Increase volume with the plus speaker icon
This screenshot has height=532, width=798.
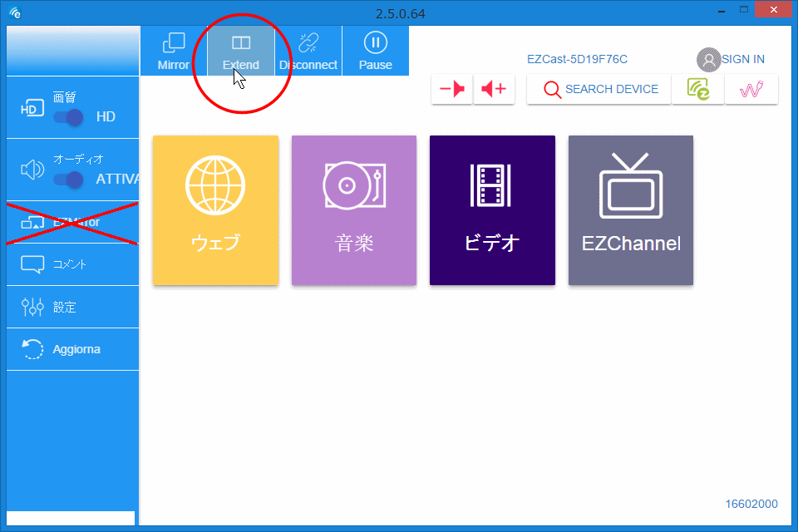[x=494, y=90]
